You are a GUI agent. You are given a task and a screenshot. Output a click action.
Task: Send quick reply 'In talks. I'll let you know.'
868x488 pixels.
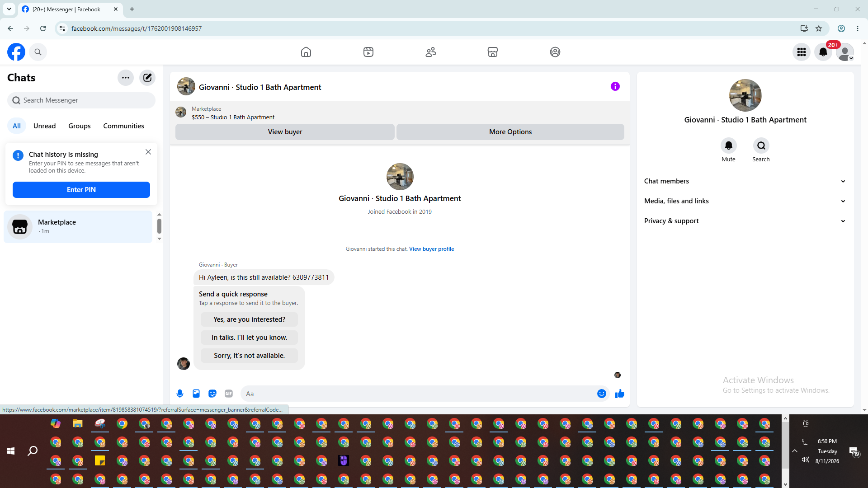coord(250,338)
